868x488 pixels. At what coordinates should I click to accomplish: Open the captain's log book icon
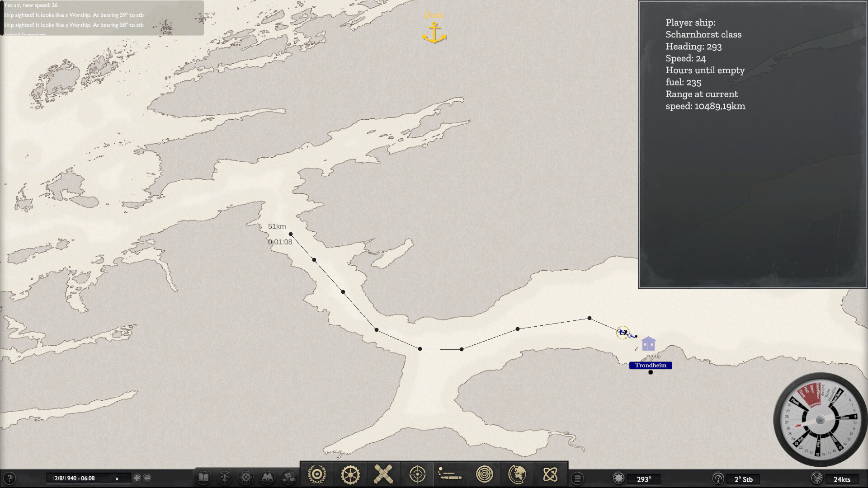[203, 477]
